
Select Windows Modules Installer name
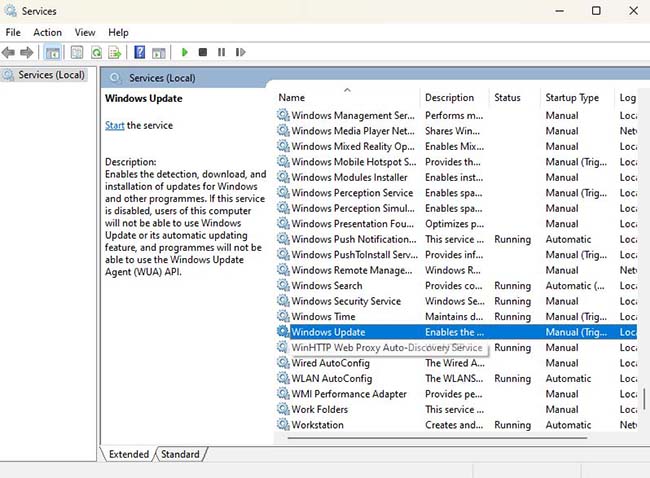tap(349, 177)
